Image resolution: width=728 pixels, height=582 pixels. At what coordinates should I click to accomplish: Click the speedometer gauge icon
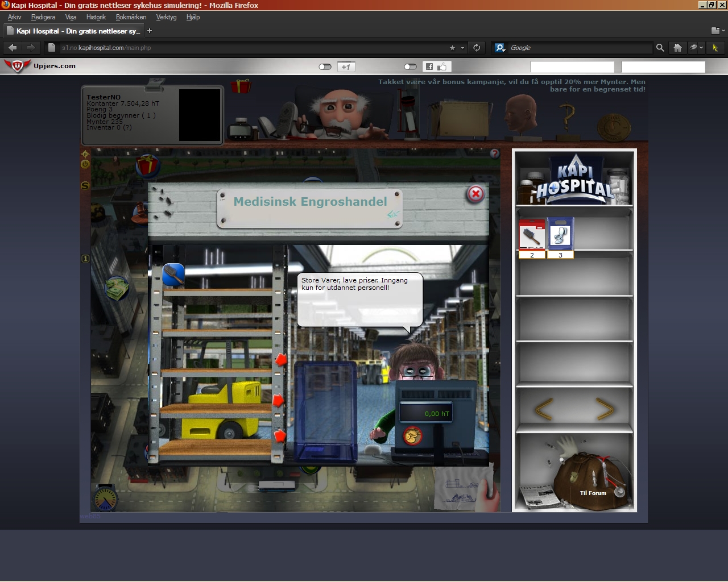click(x=105, y=498)
